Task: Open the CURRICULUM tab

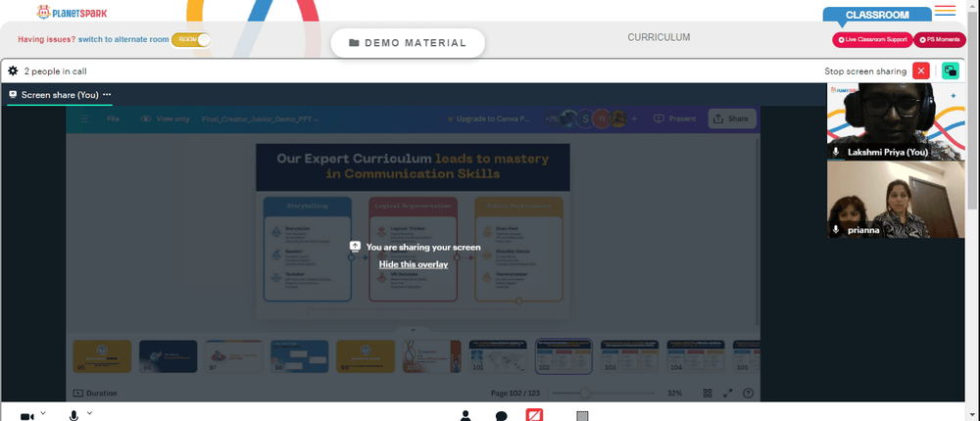Action: tap(659, 37)
